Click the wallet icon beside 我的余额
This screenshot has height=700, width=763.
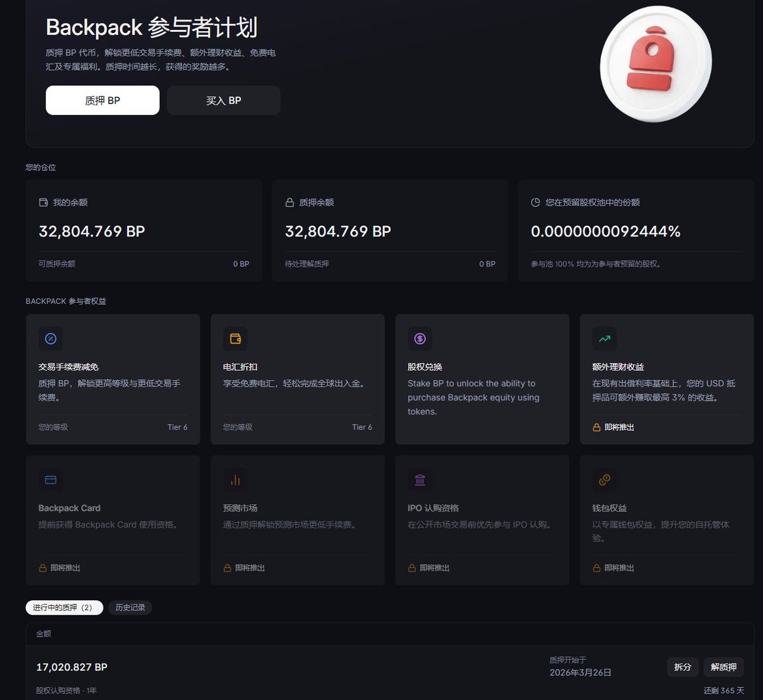click(x=43, y=202)
